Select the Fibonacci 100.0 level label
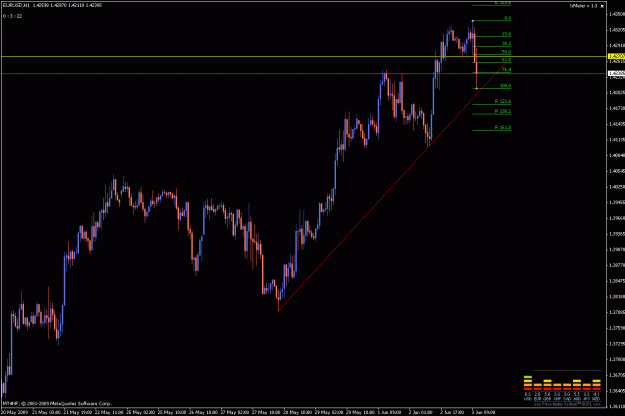 point(505,86)
